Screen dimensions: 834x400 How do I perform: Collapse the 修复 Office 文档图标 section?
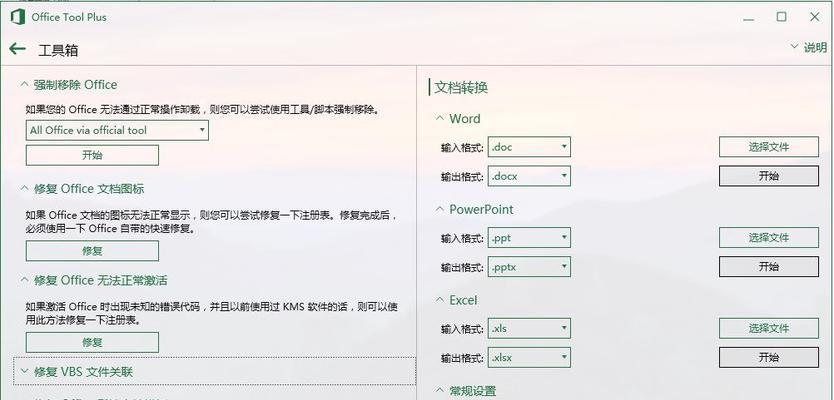click(82, 189)
